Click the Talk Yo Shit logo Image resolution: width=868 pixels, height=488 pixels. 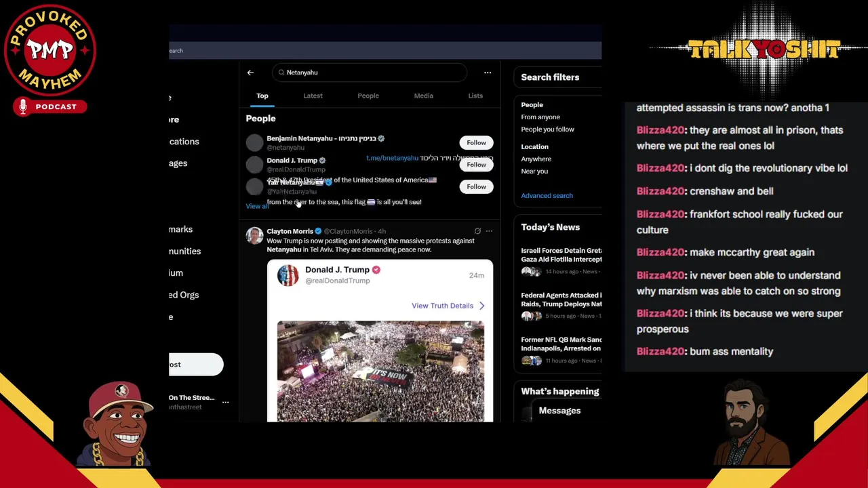tap(764, 49)
